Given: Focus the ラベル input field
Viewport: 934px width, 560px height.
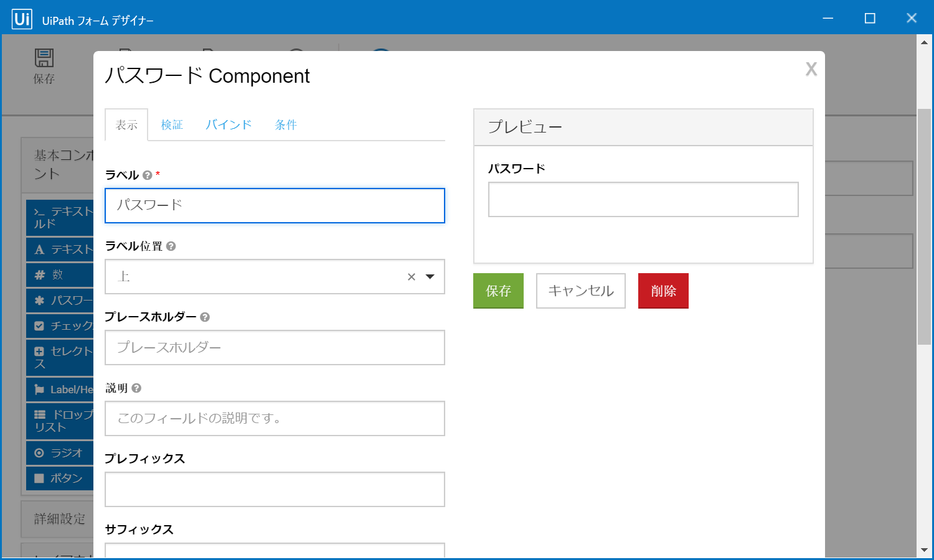Looking at the screenshot, I should pyautogui.click(x=275, y=205).
